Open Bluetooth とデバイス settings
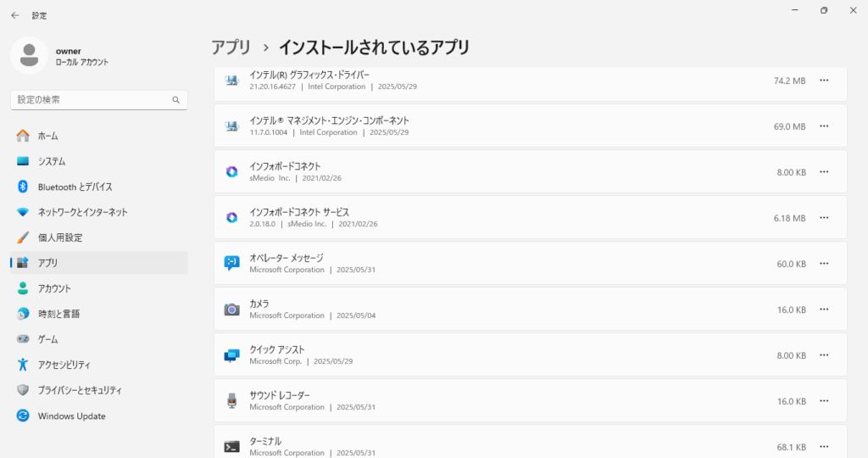The height and width of the screenshot is (458, 868). (x=99, y=187)
